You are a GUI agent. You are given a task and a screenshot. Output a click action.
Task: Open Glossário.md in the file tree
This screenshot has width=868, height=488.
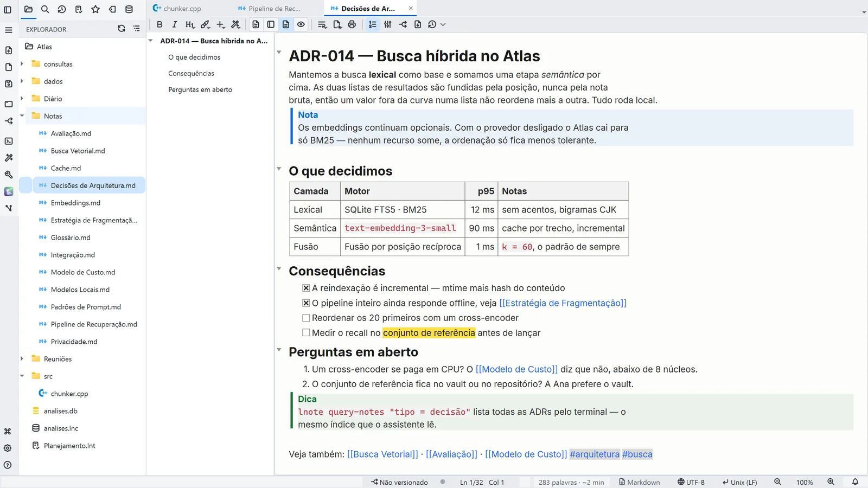(x=71, y=237)
